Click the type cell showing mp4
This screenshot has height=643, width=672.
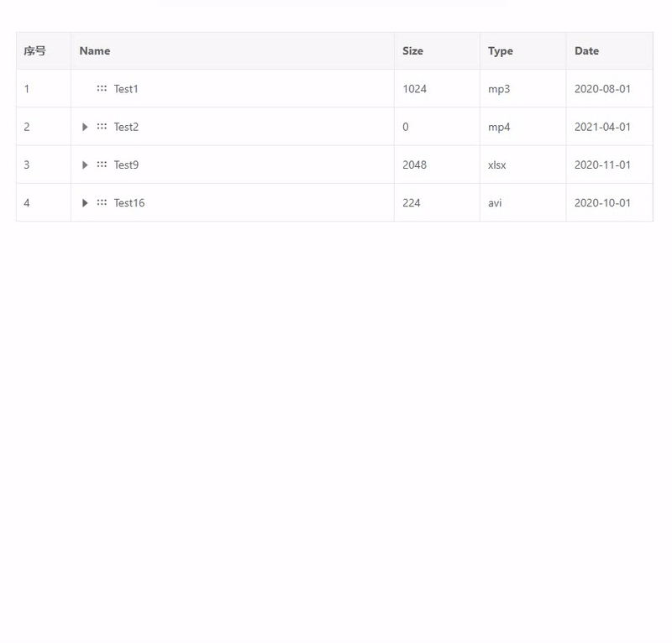[499, 127]
